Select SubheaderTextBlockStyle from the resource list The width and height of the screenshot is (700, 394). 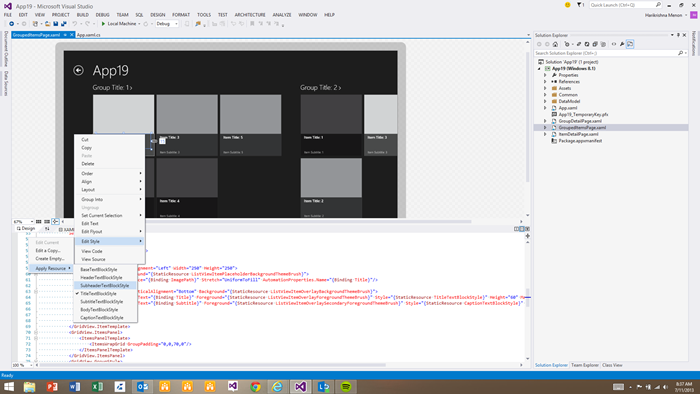click(105, 286)
